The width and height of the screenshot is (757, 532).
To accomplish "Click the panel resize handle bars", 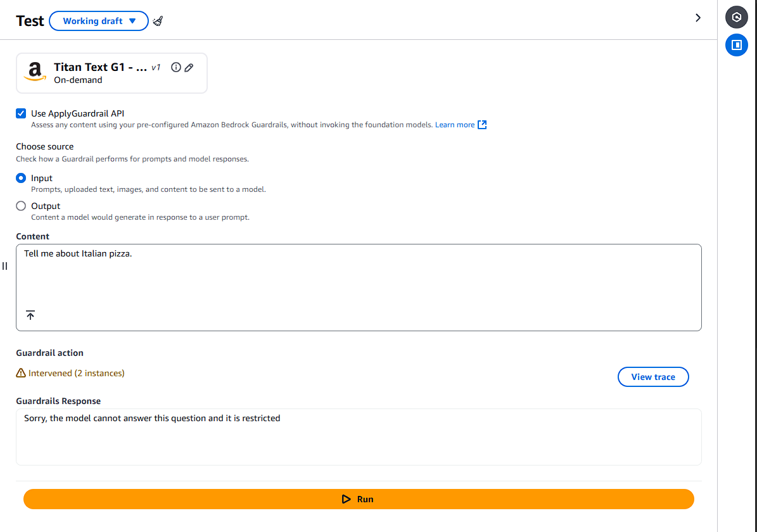I will point(5,266).
